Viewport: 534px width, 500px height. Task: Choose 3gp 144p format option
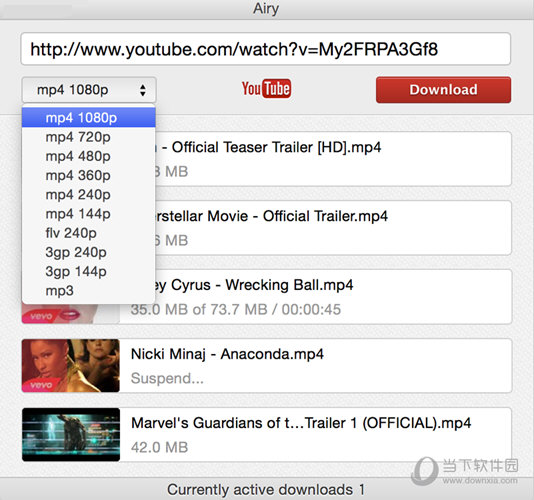(x=89, y=271)
